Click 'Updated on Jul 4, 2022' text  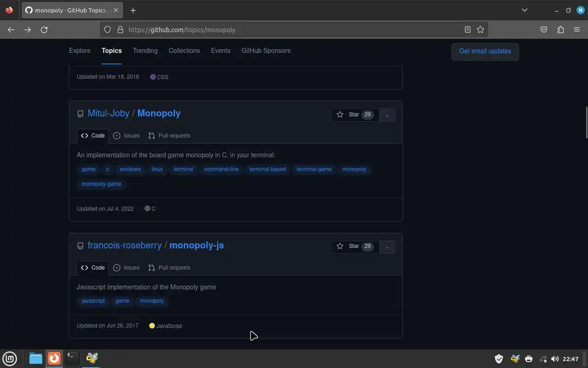click(105, 209)
